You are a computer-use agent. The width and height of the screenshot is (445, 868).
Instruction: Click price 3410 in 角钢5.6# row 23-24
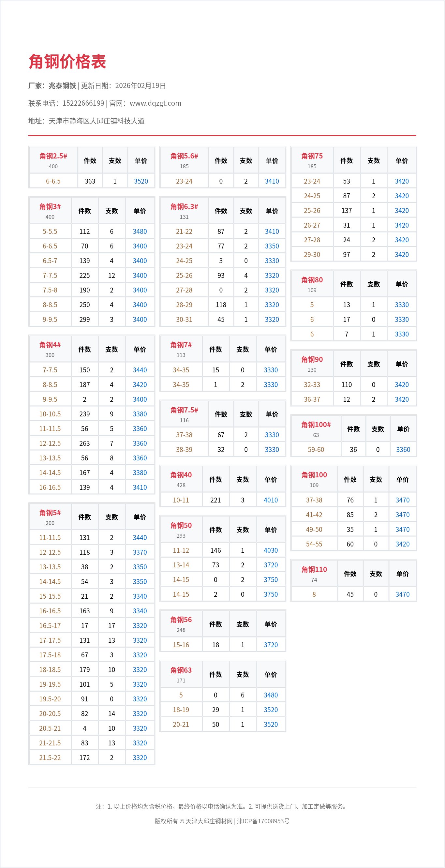pos(272,181)
